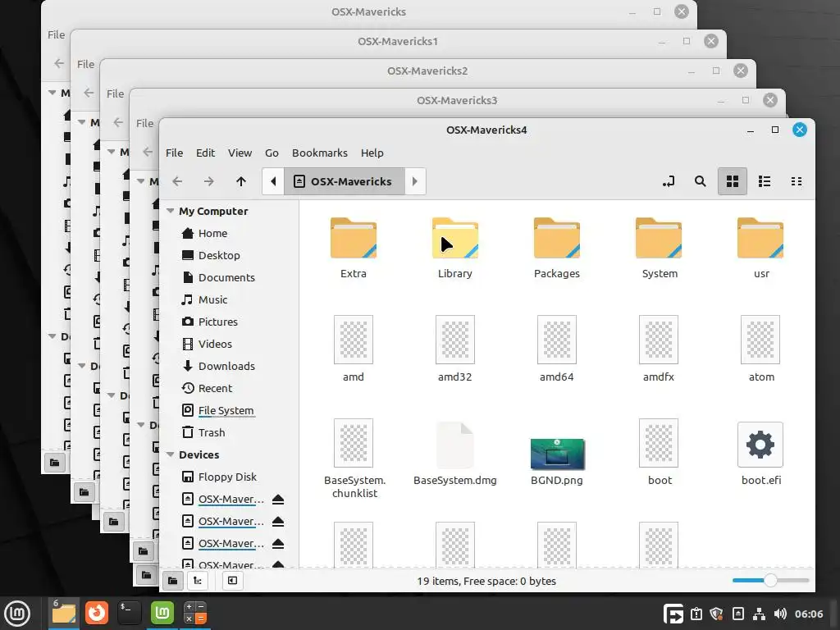Select the Extra folder

click(x=354, y=248)
